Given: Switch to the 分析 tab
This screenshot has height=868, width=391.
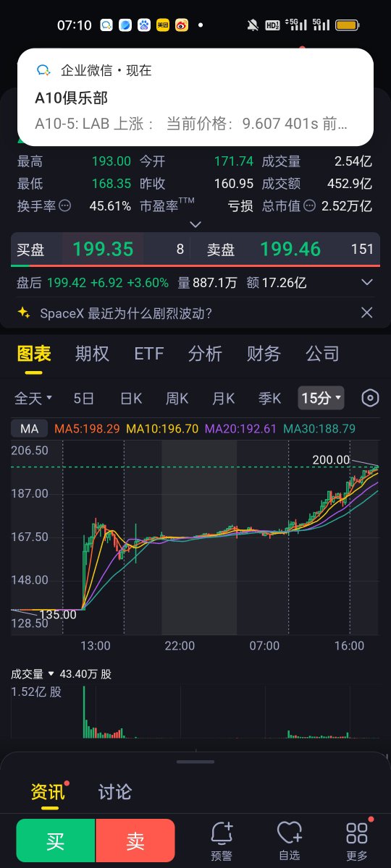Looking at the screenshot, I should [x=205, y=354].
